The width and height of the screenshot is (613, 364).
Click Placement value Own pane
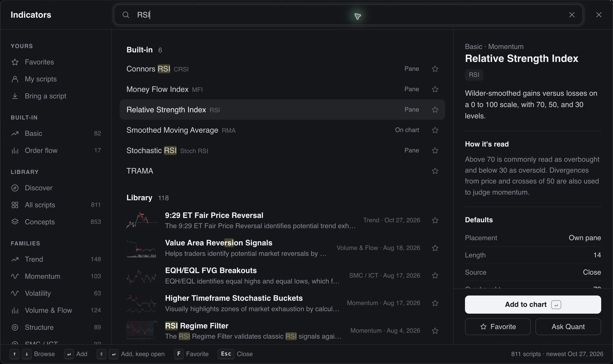coord(585,238)
